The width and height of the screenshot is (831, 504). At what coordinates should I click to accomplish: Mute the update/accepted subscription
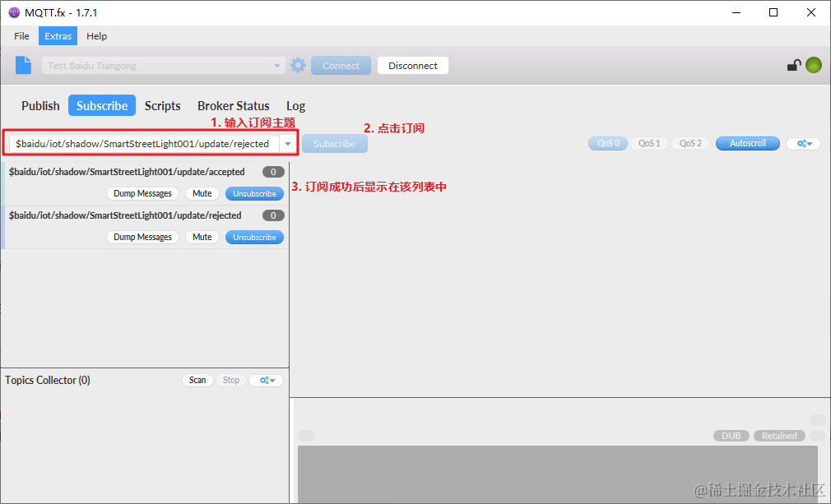[202, 194]
